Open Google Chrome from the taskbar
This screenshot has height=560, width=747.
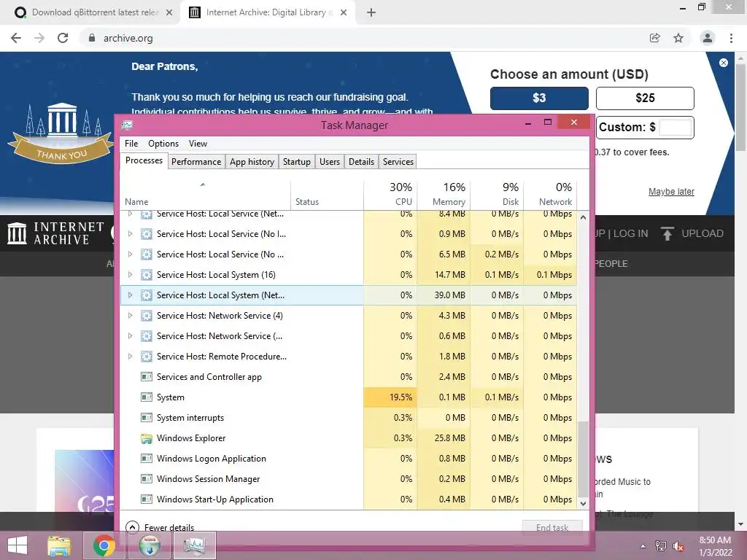coord(104,545)
